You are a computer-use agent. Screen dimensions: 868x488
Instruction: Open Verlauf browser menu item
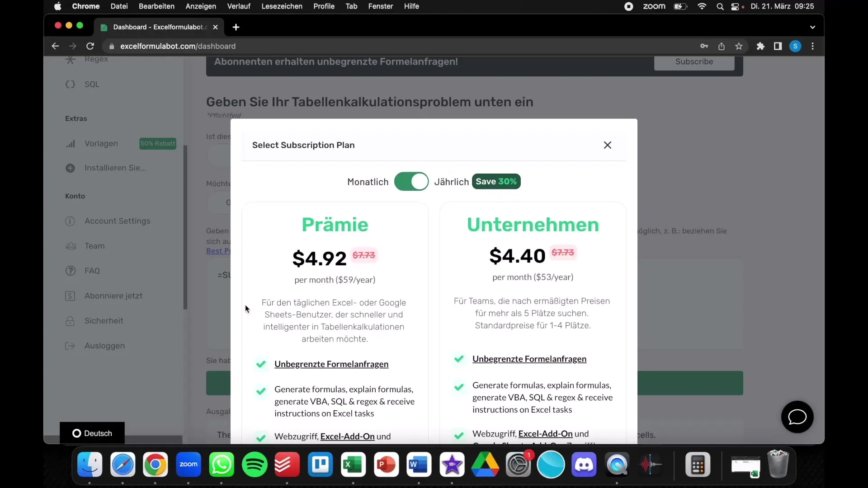point(238,6)
